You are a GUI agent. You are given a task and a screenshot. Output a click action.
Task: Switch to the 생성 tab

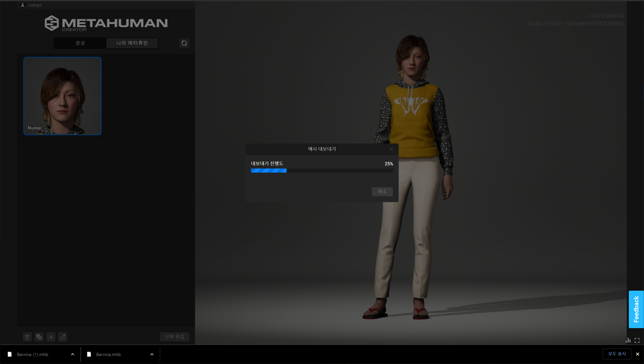tap(80, 43)
